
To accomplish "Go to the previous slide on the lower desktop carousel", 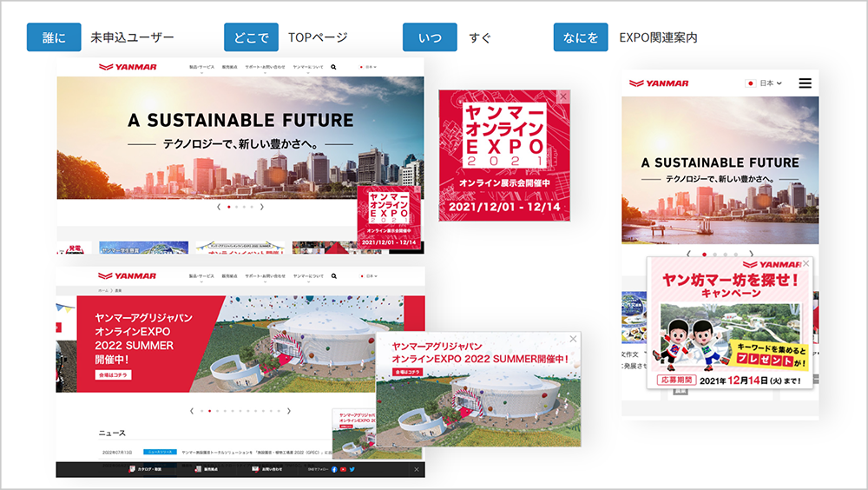I will [x=192, y=411].
